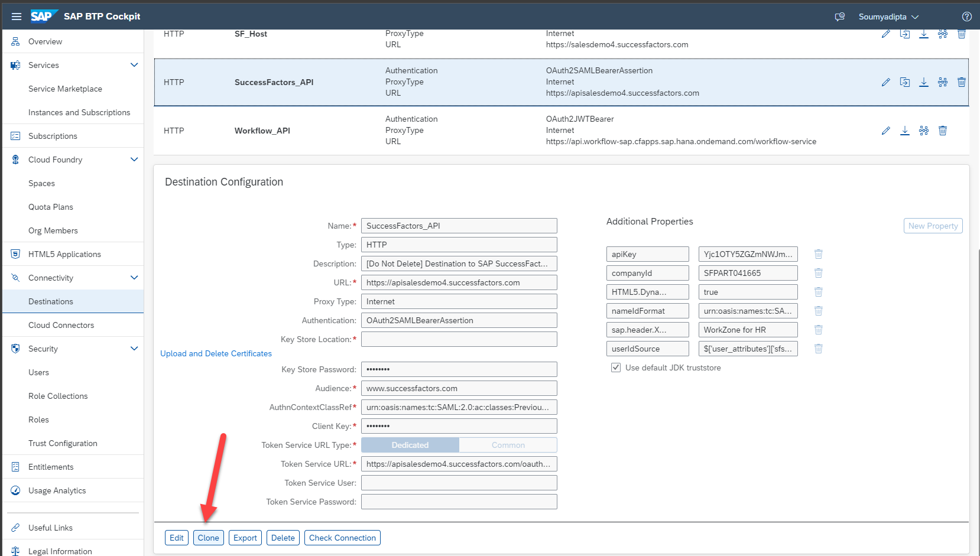Image resolution: width=980 pixels, height=556 pixels.
Task: Click the SAP logo
Action: tap(44, 16)
